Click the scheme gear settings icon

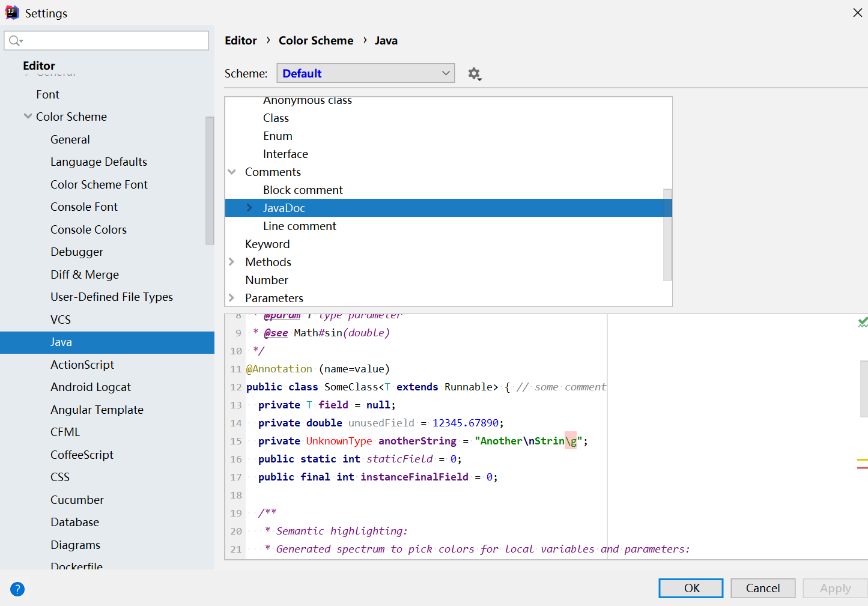pos(474,74)
